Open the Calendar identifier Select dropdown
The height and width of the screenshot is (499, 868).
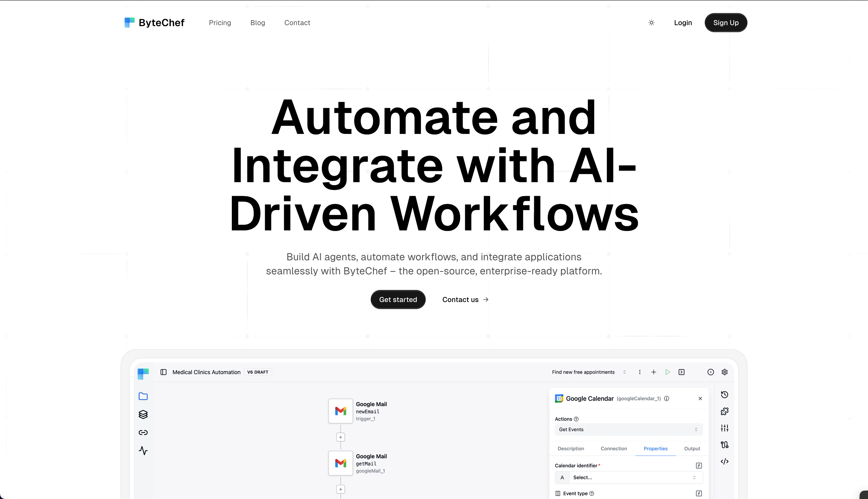coord(635,477)
